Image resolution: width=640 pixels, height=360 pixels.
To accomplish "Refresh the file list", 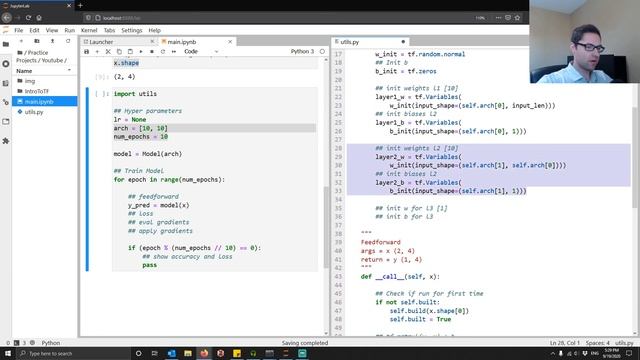I will (68, 41).
